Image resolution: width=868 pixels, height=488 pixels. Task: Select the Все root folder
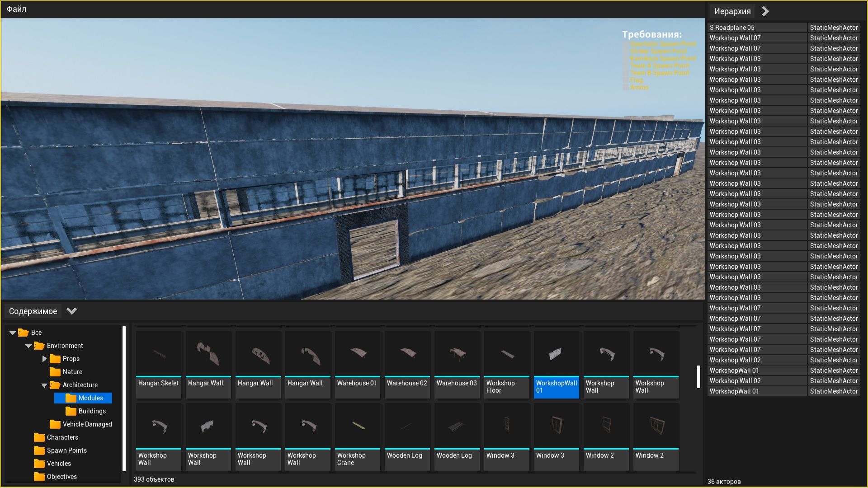click(x=30, y=333)
